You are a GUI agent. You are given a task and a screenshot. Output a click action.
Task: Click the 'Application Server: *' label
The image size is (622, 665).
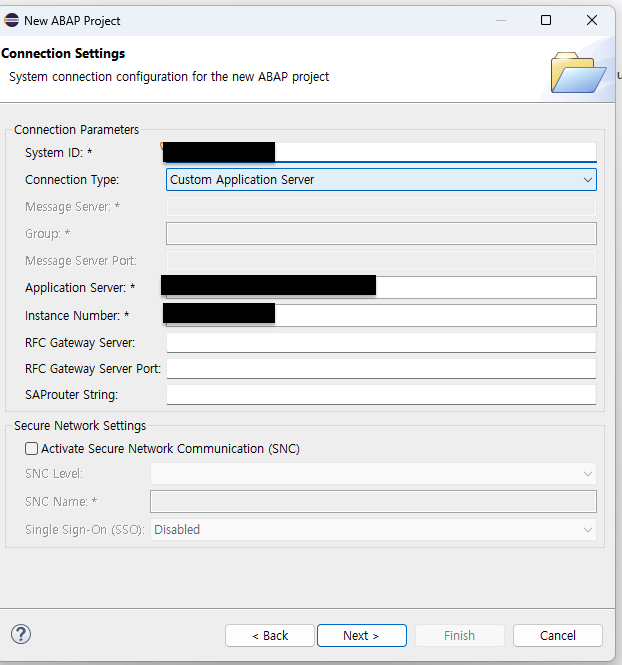coord(80,288)
